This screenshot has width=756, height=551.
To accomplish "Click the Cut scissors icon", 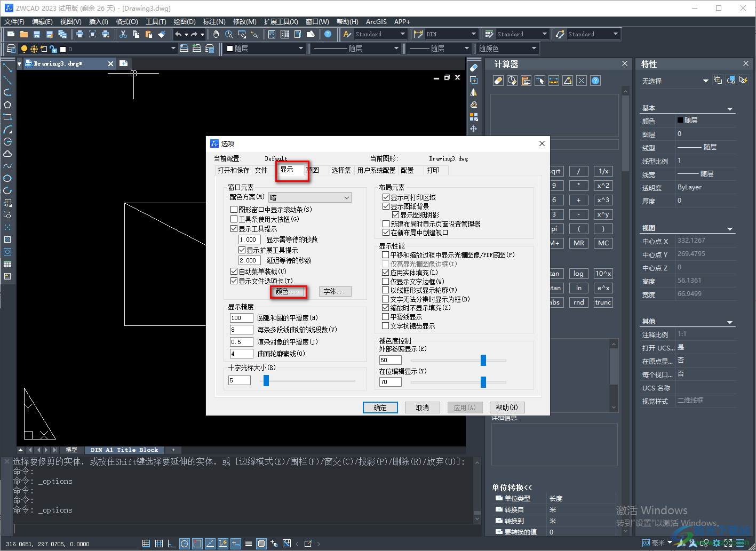I will (x=123, y=34).
